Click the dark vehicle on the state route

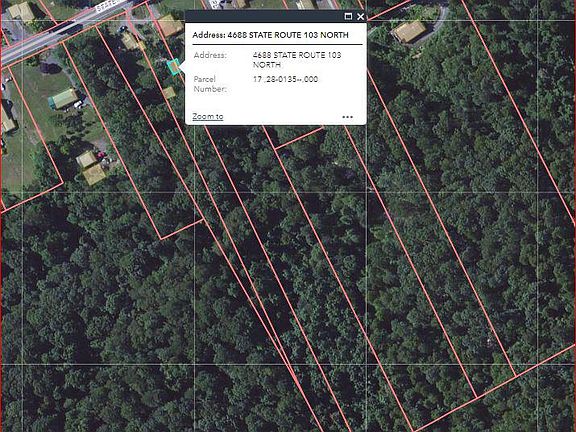(71, 28)
